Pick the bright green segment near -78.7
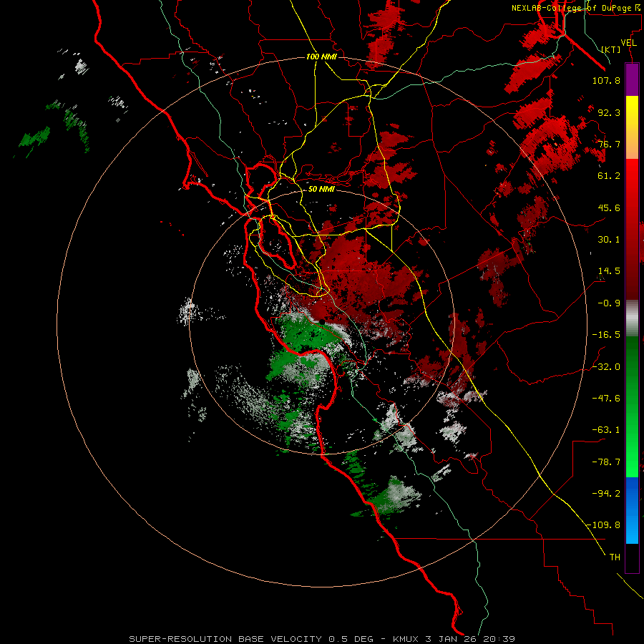Screen dimensions: 644x644 (632, 462)
